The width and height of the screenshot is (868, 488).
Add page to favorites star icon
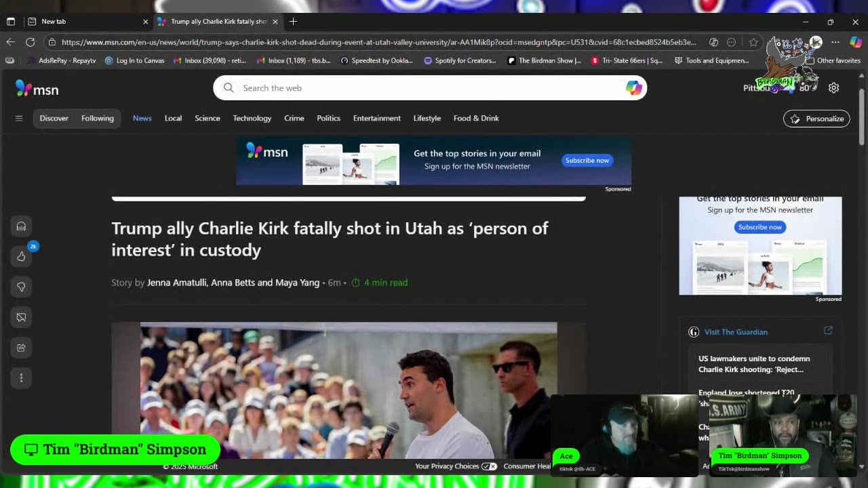pos(753,42)
